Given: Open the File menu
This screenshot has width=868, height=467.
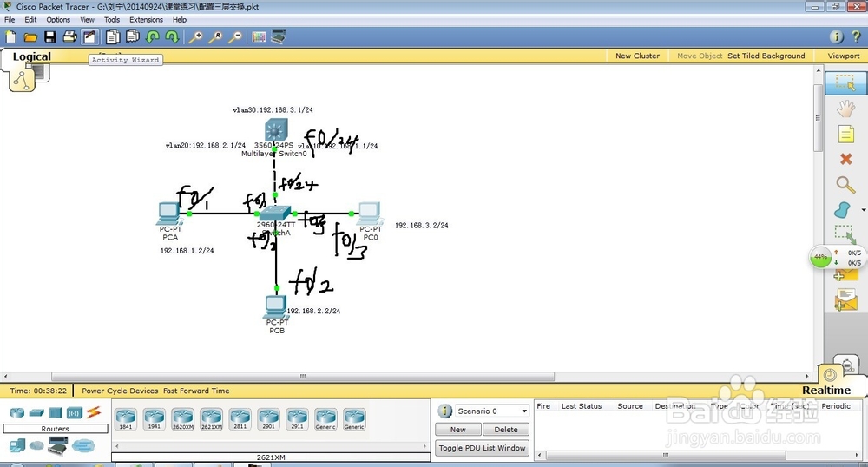Looking at the screenshot, I should [x=10, y=19].
